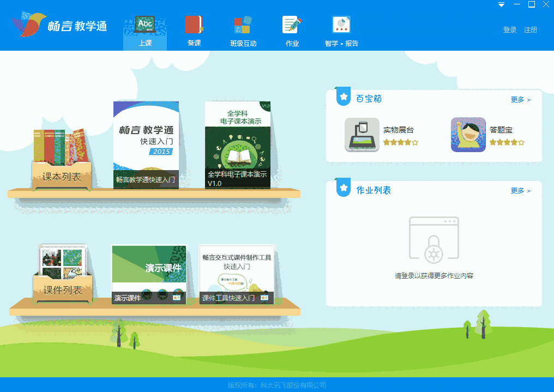Viewport: 554px width, 392px height.
Task: Close the 畅言教学通 window
Action: pos(546,4)
